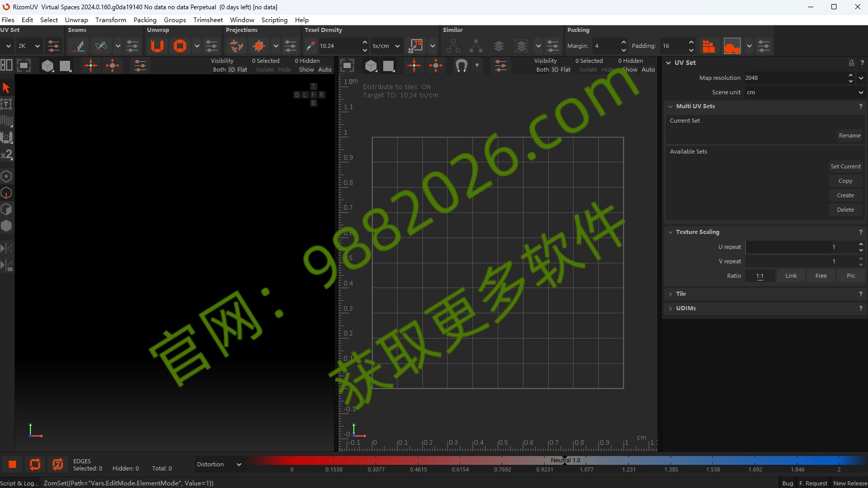Toggle 'Auto' in 3D view visibility
This screenshot has height=488, width=868.
coord(325,70)
